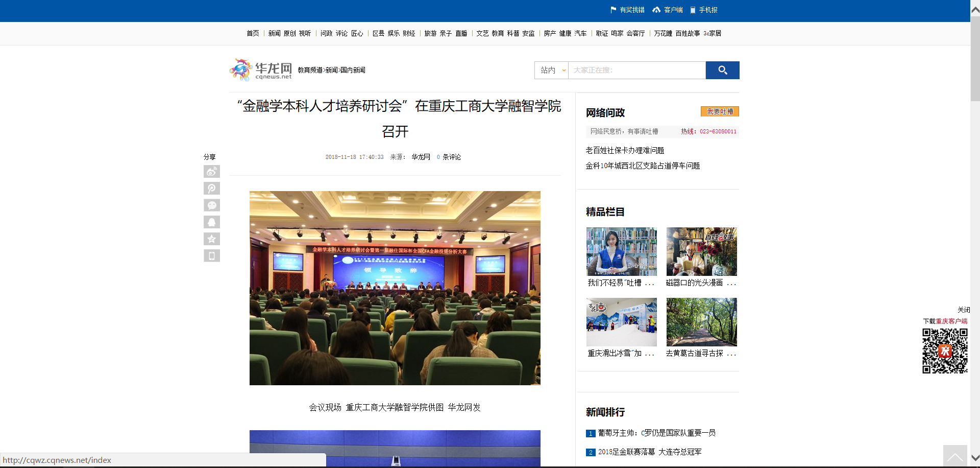The width and height of the screenshot is (980, 468).
Task: Open 首页 in the navigation bar
Action: [x=253, y=33]
